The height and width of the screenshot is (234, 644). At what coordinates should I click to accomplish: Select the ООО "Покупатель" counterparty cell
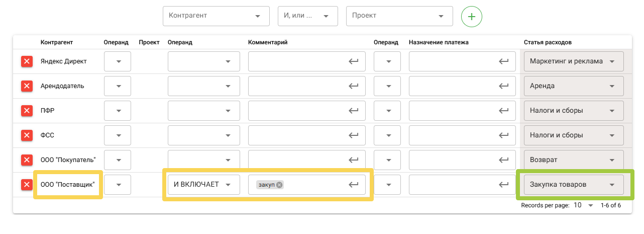(x=68, y=160)
